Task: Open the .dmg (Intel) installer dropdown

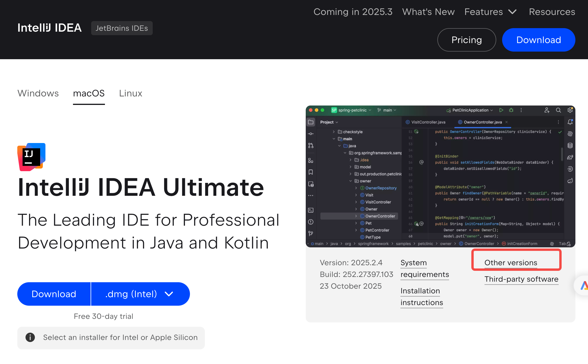Action: point(140,294)
